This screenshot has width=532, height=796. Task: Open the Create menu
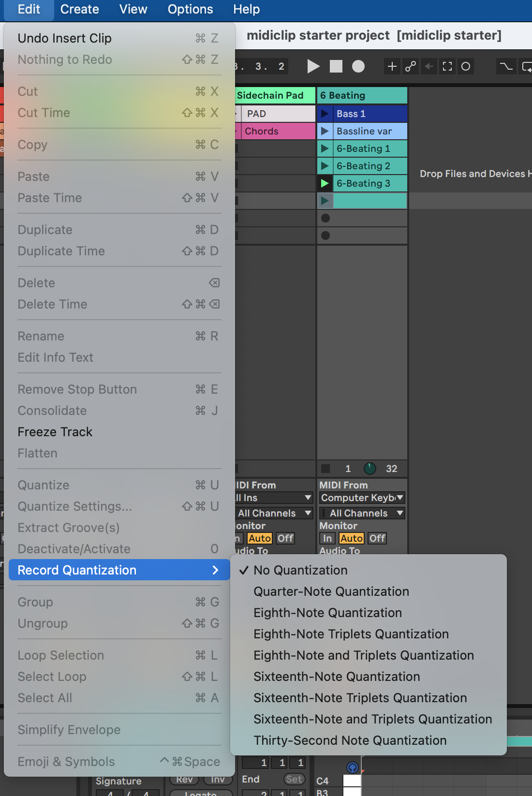79,9
